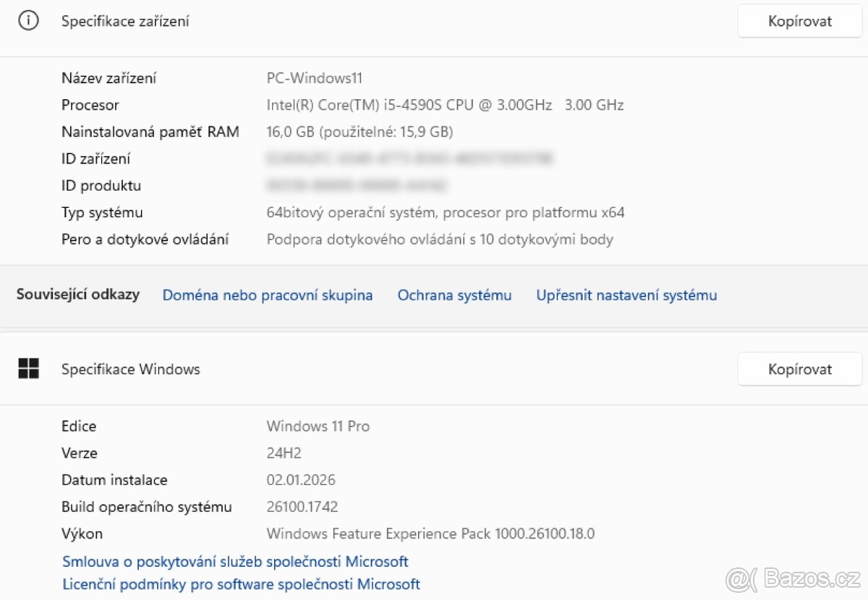This screenshot has width=868, height=600.
Task: Click the Edice value Windows 11 Pro
Action: point(318,426)
